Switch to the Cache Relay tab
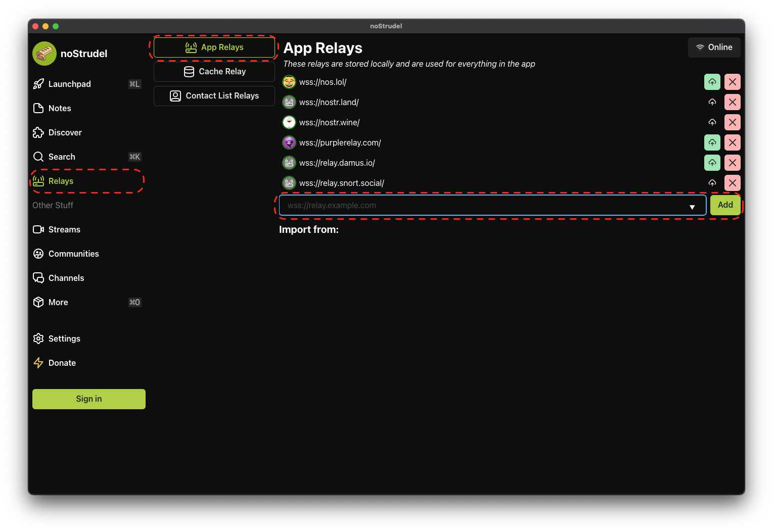The height and width of the screenshot is (532, 773). [214, 71]
